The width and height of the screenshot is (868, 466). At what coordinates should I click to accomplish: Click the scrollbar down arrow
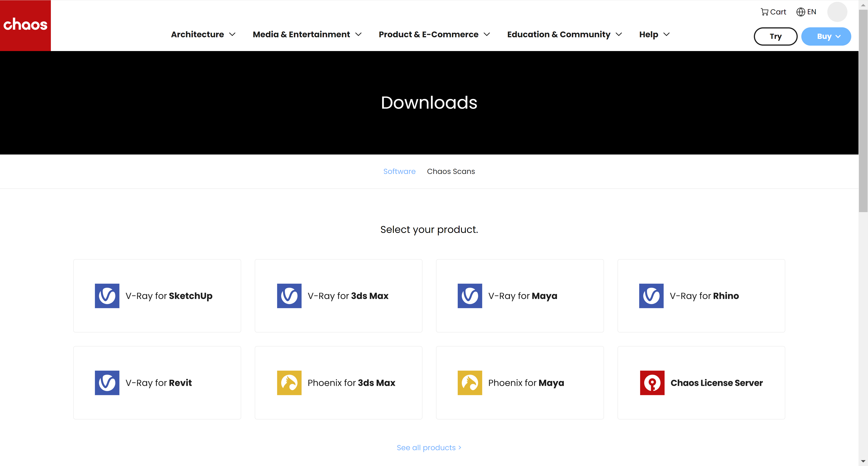[x=863, y=461]
